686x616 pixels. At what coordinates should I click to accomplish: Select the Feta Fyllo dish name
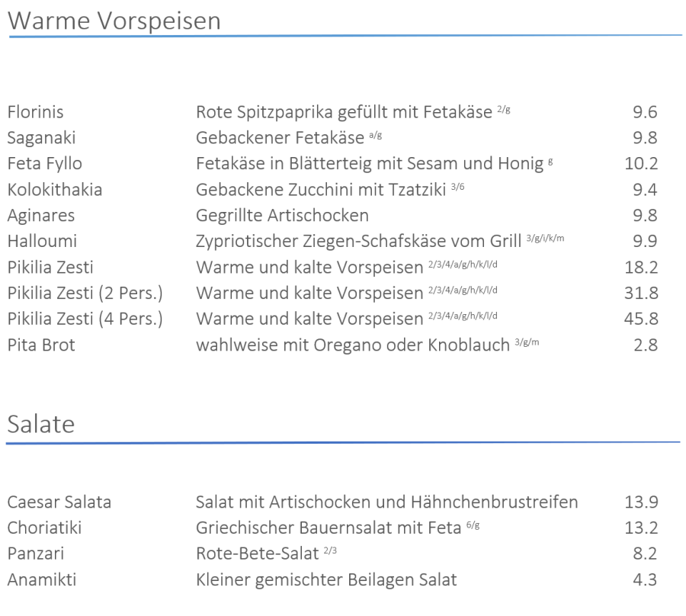[44, 164]
